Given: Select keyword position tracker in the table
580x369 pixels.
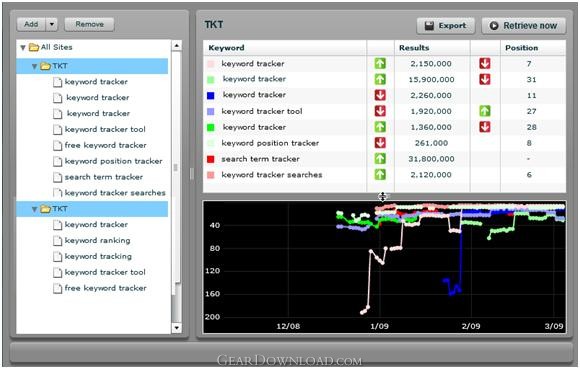Looking at the screenshot, I should point(270,143).
